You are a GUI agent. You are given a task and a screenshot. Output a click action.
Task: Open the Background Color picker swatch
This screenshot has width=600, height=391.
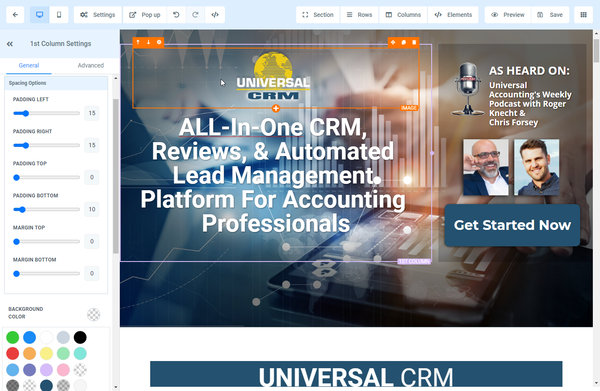(x=93, y=314)
